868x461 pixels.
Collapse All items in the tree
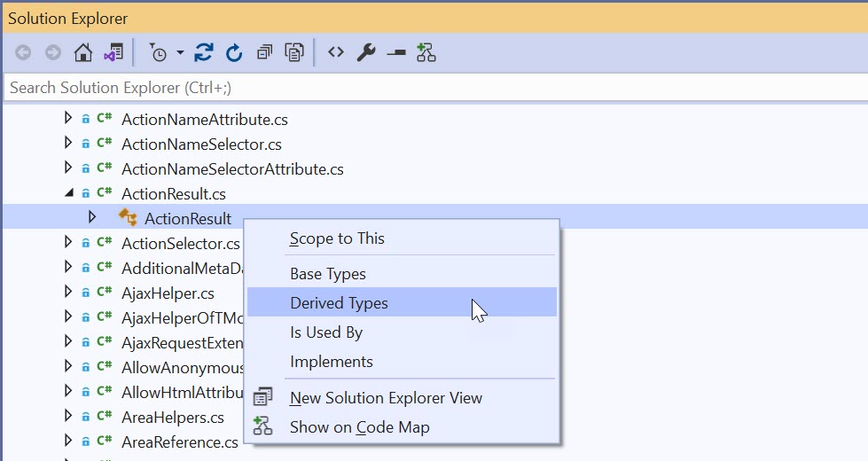(264, 52)
